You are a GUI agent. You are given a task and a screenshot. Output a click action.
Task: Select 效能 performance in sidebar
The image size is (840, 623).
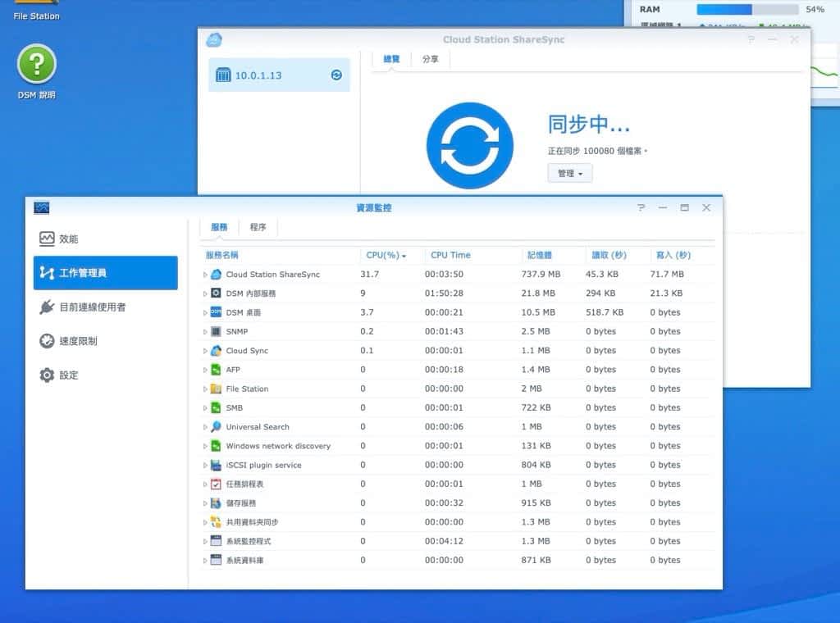[69, 239]
